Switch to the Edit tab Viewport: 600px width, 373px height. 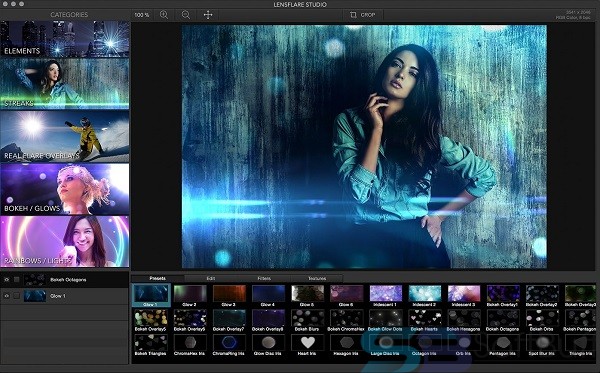pos(211,278)
